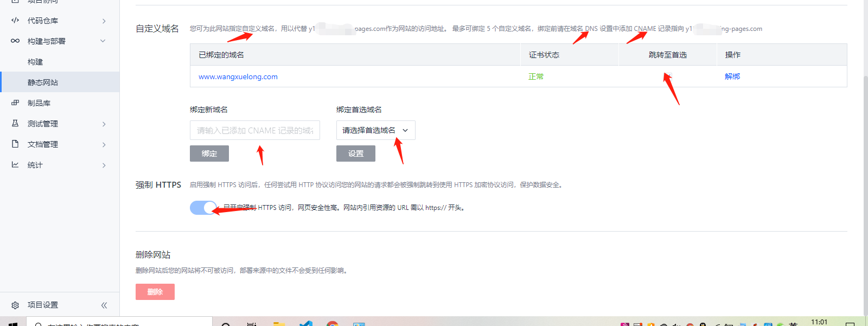
Task: Click 解绑 to unbind the domain
Action: (x=732, y=76)
